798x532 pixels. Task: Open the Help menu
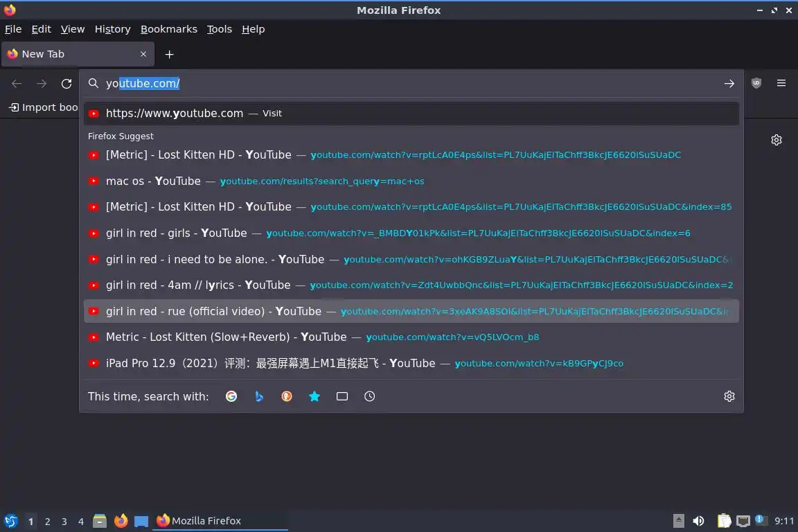(253, 29)
